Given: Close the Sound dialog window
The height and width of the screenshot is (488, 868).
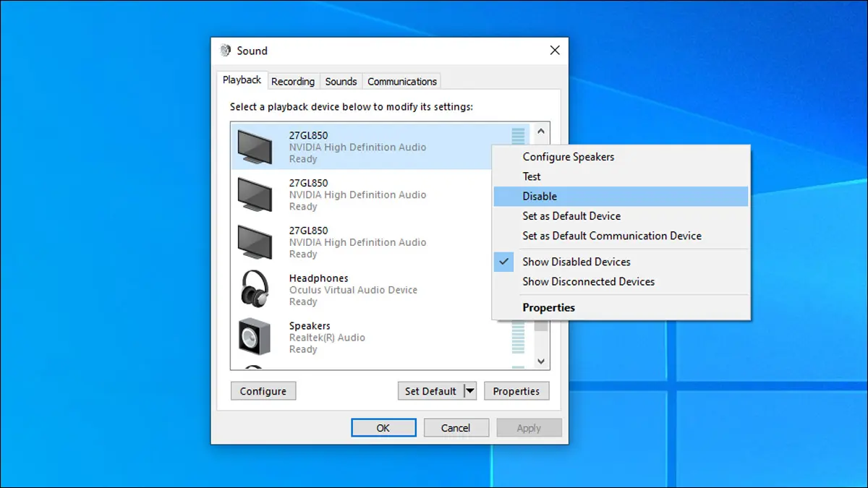Looking at the screenshot, I should [x=555, y=51].
